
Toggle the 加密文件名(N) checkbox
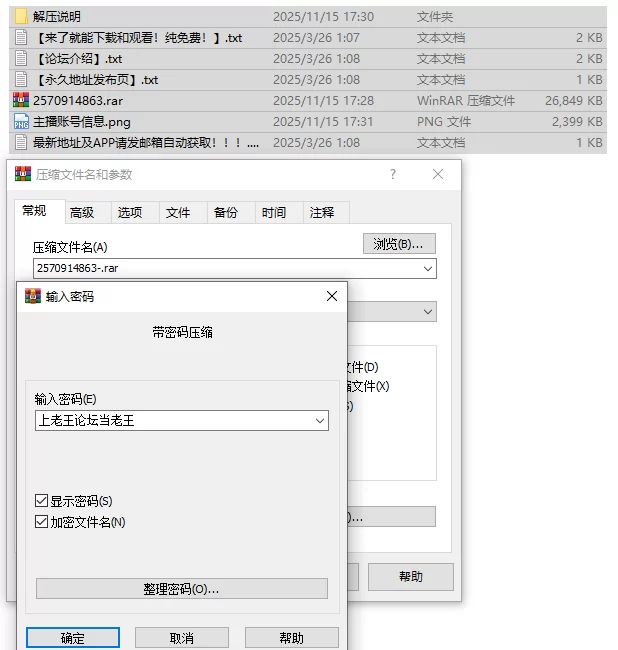tap(41, 521)
